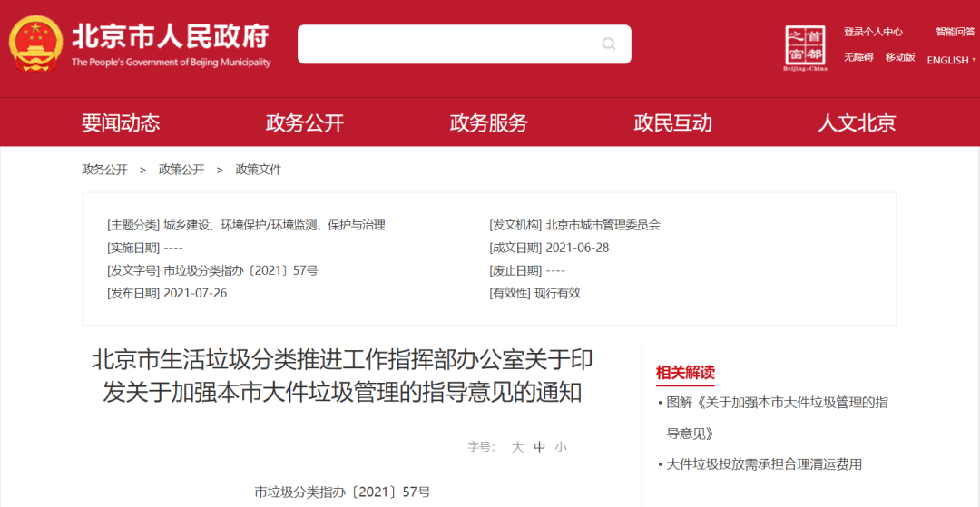Image resolution: width=980 pixels, height=507 pixels.
Task: Open the 政务公开 navigation menu
Action: coord(305,123)
